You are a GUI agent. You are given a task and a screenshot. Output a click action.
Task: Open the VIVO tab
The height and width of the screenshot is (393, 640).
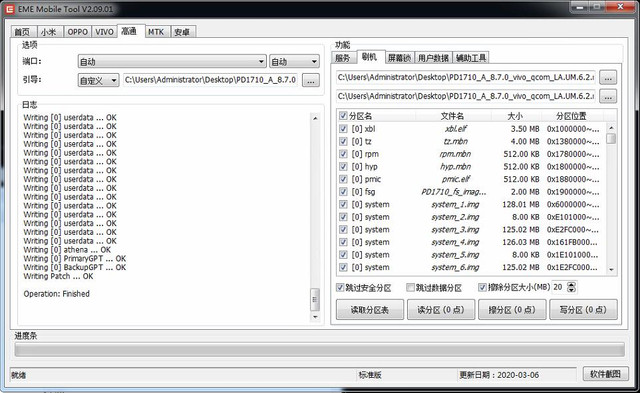click(x=104, y=32)
